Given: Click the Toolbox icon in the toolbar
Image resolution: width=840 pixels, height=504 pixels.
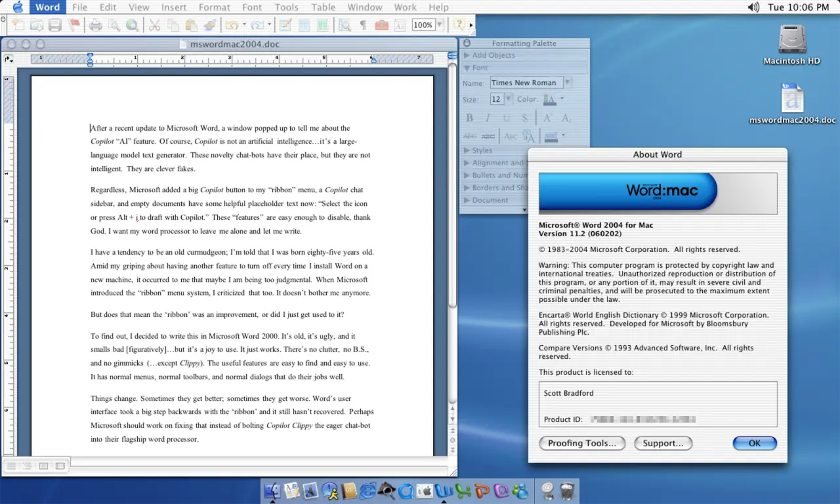Looking at the screenshot, I should (x=381, y=26).
